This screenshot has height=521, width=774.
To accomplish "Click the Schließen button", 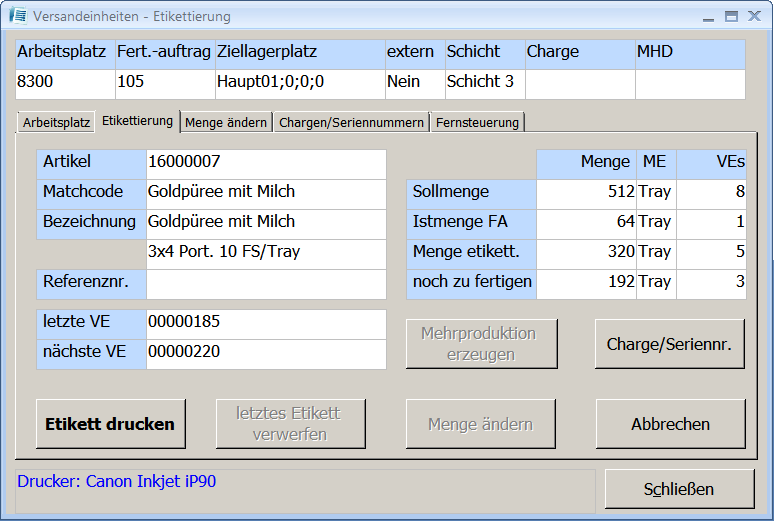I will click(678, 489).
